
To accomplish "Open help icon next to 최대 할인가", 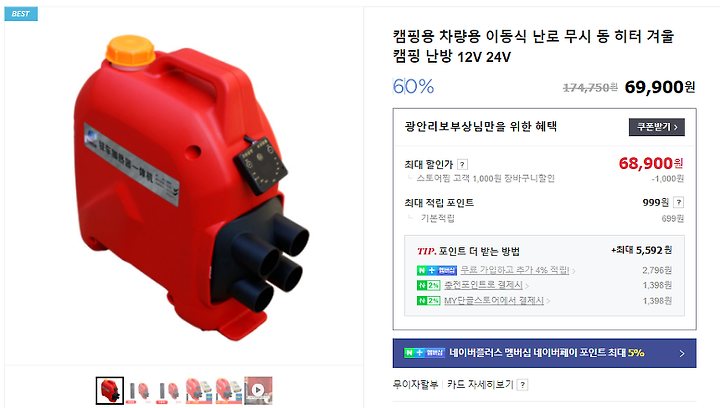I will click(462, 164).
